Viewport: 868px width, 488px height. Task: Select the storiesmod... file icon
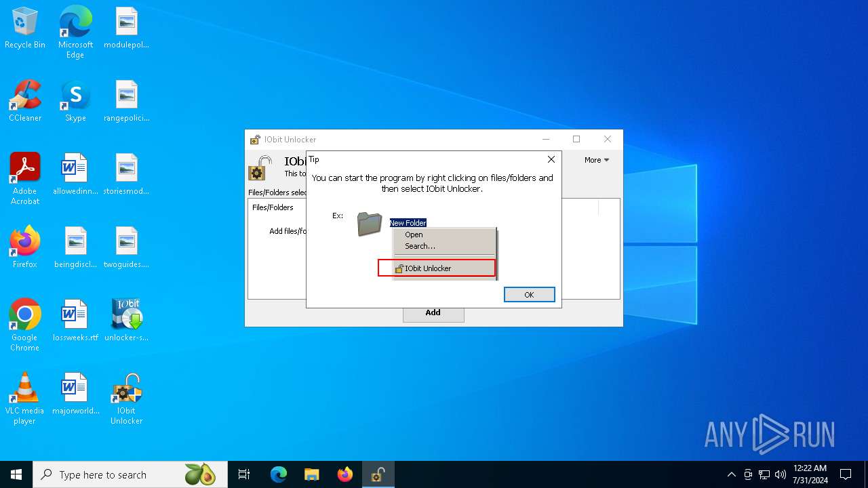click(x=126, y=174)
